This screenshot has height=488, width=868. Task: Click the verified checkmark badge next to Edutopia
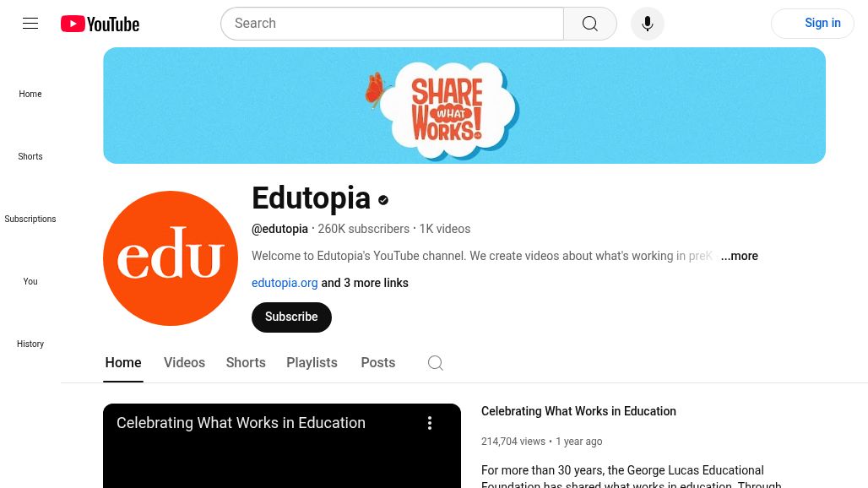[x=383, y=200]
